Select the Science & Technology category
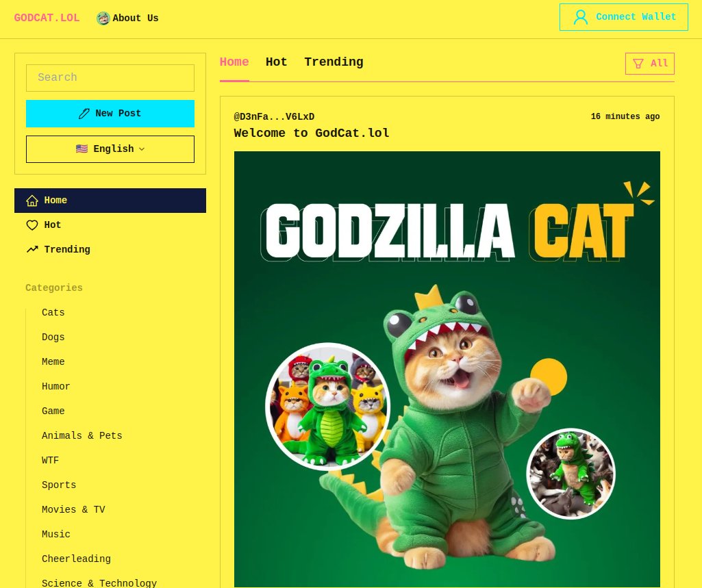Screen dimensions: 702x588 pos(99,583)
